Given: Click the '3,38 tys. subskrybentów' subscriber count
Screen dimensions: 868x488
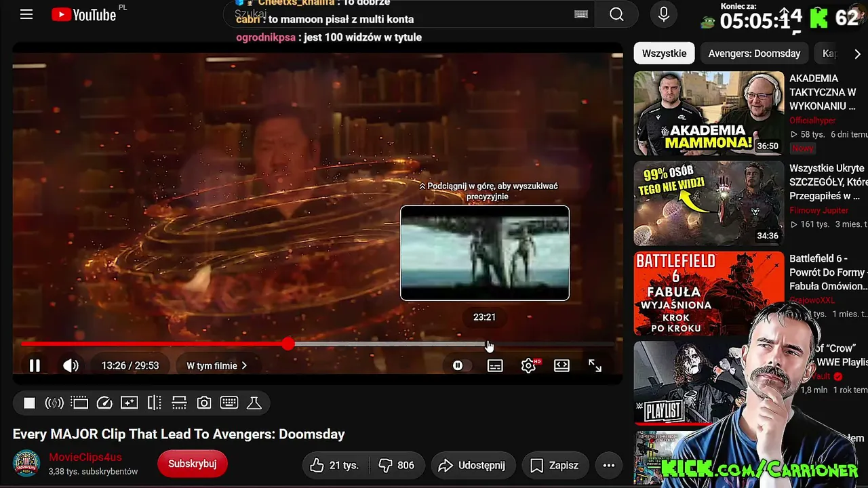Looking at the screenshot, I should [x=94, y=471].
